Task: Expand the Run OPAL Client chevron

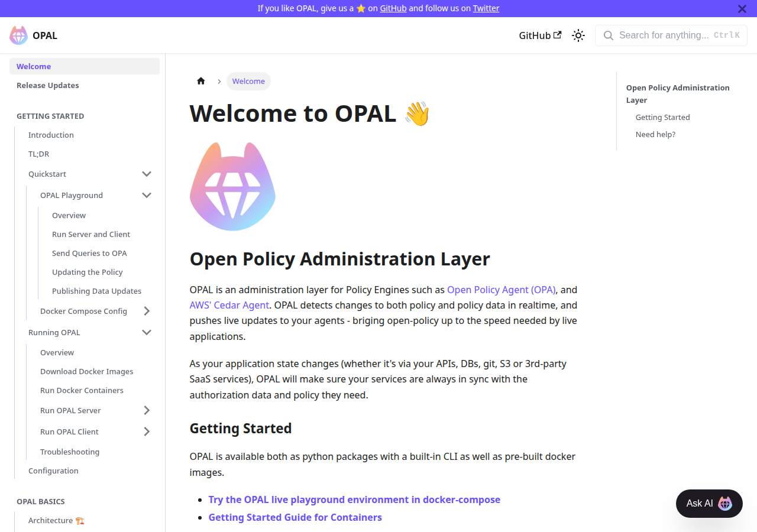Action: pos(147,432)
